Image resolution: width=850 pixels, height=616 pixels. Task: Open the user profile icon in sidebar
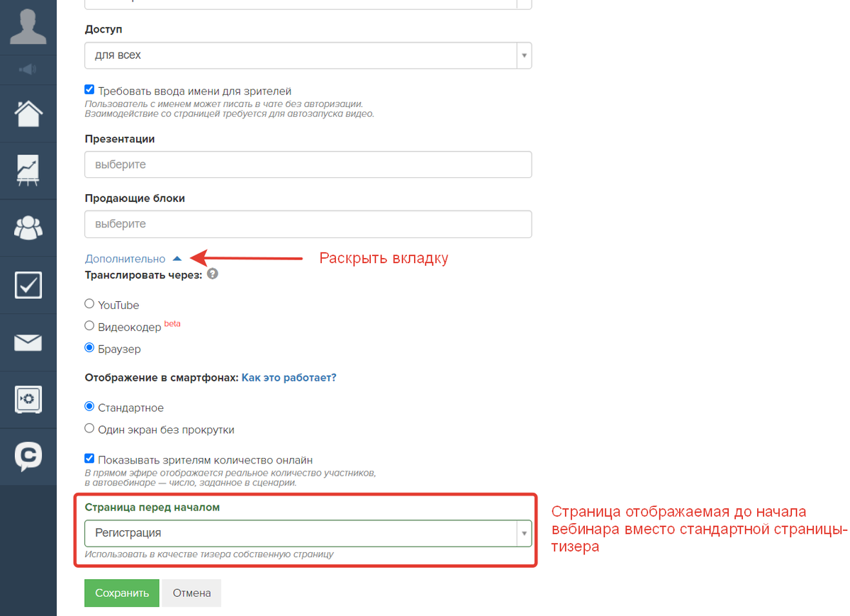pyautogui.click(x=28, y=26)
